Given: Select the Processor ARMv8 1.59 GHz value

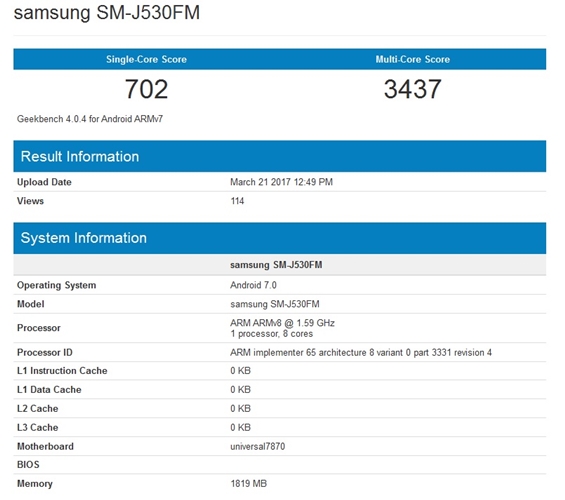Looking at the screenshot, I should click(x=282, y=328).
